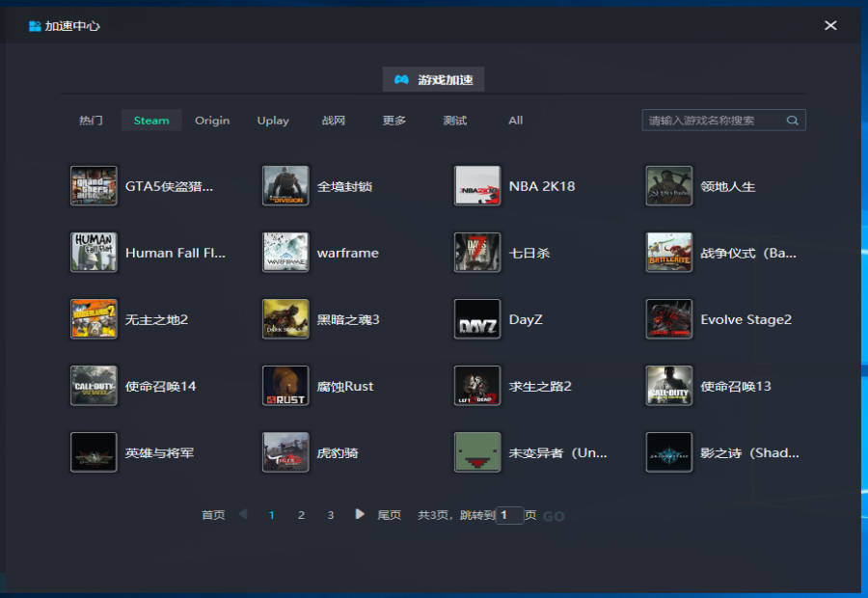Select the DayZ game icon

pos(477,319)
